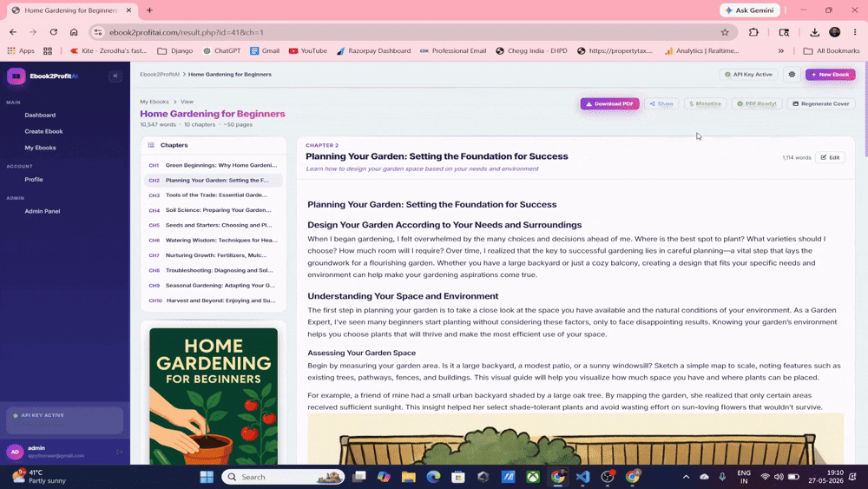
Task: Open the apps grid shortcut in bookmarks bar
Action: 48,51
